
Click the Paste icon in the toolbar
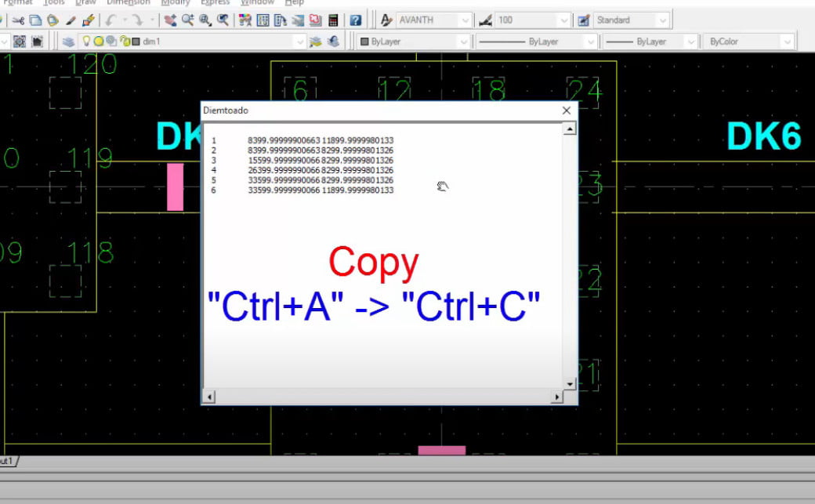(53, 20)
